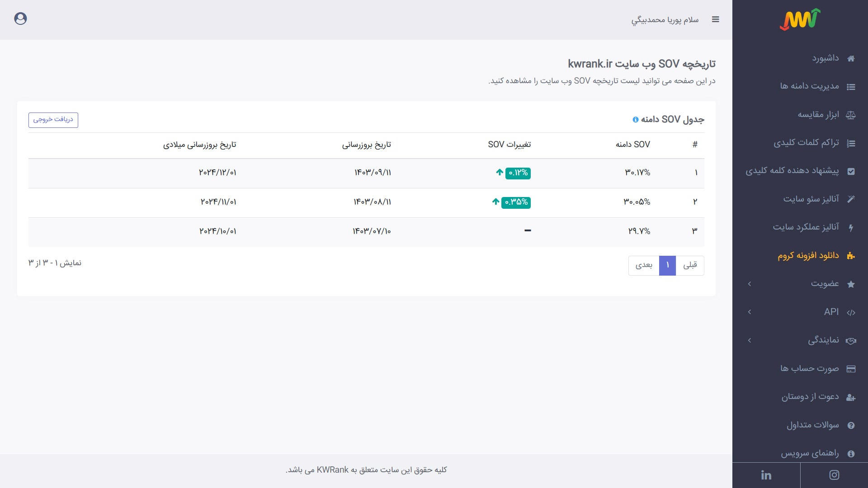Click the تغییرات SOV column header

click(509, 145)
